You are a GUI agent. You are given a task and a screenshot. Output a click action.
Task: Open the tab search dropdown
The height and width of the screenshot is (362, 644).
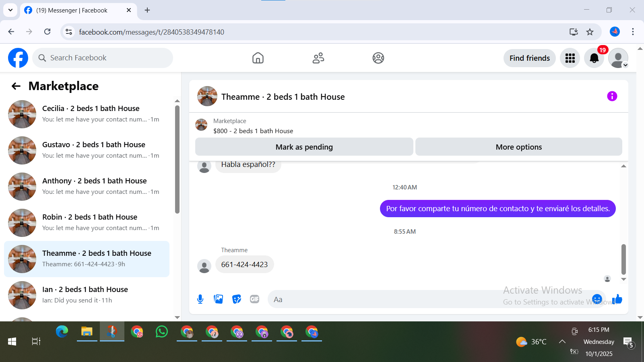[x=10, y=10]
